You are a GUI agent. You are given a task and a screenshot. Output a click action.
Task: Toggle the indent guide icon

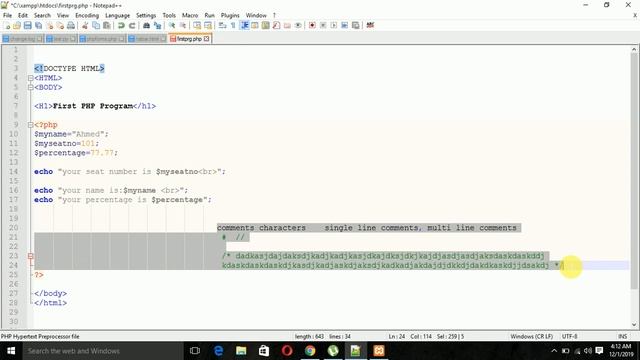[x=244, y=26]
